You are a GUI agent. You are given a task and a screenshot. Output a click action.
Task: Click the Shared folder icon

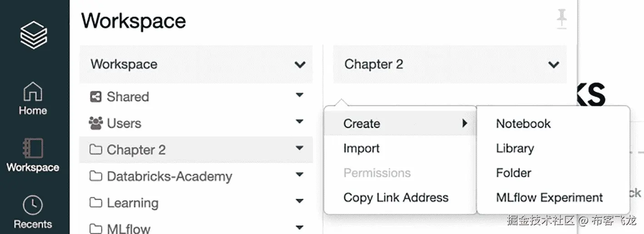pos(95,97)
